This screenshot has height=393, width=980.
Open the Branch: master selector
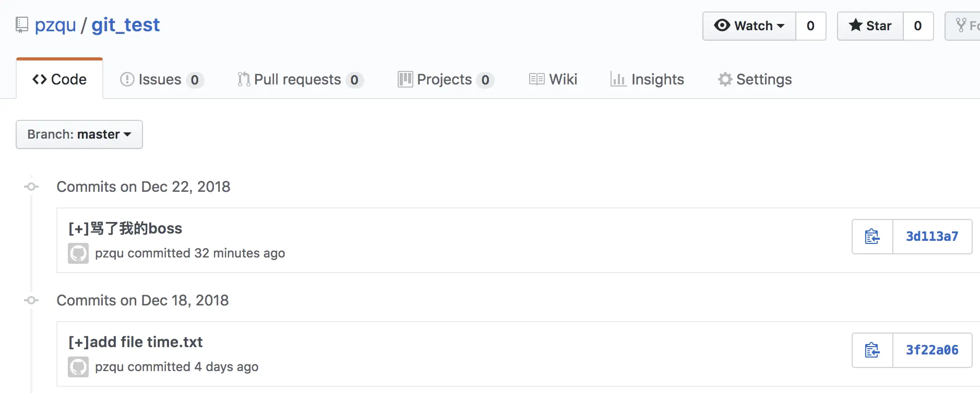[x=79, y=134]
